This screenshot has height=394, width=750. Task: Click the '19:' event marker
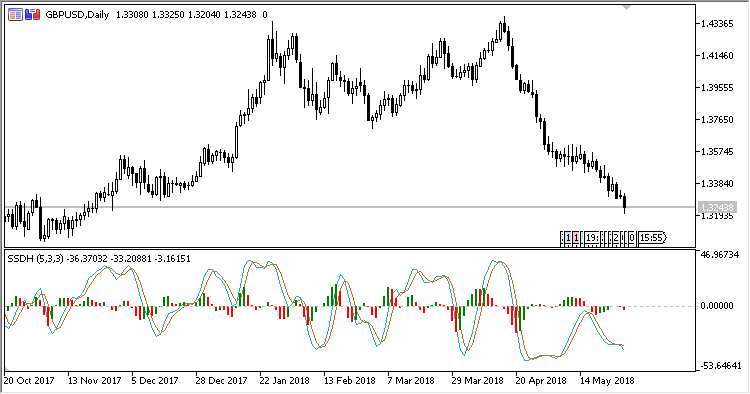point(592,238)
